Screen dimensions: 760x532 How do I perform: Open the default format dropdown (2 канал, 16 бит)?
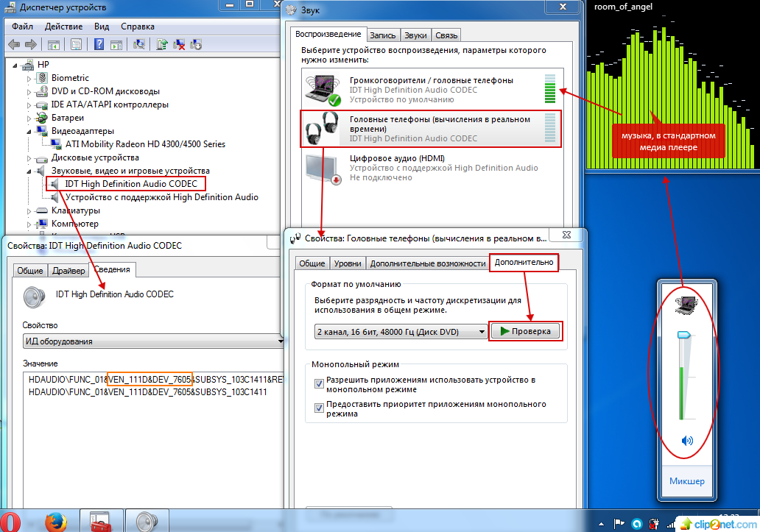[x=401, y=332]
